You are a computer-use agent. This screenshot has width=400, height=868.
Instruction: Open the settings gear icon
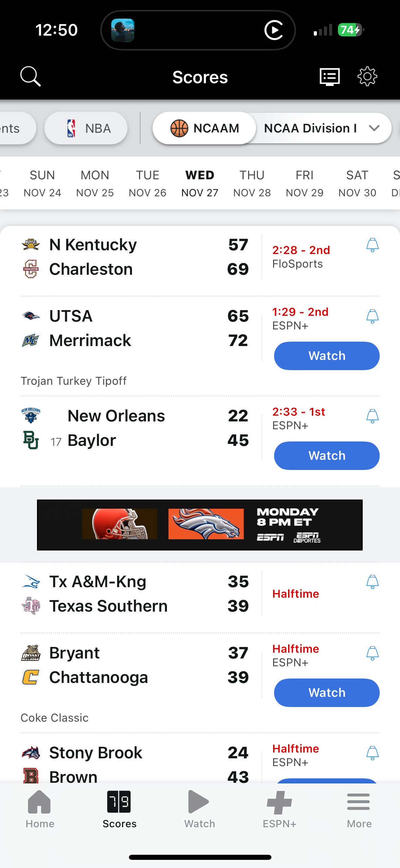[x=367, y=76]
